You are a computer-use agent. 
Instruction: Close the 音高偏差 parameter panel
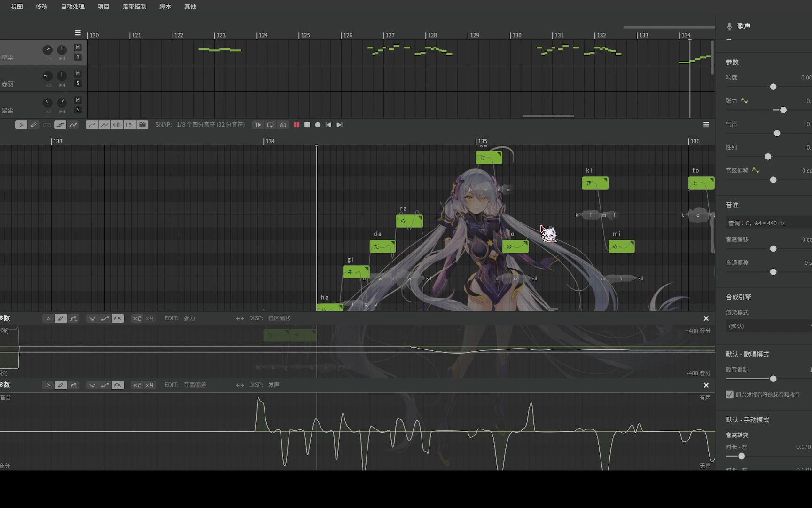[x=706, y=385]
